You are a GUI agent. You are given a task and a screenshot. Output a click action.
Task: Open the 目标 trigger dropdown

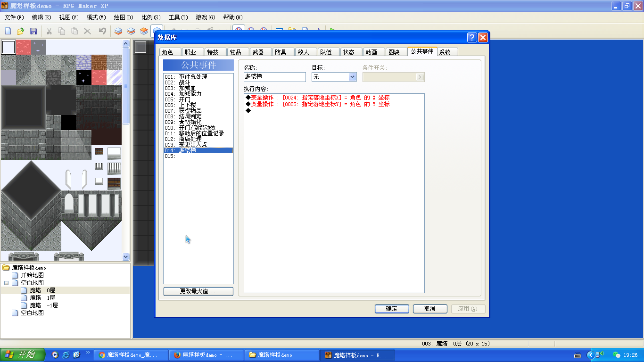click(x=352, y=77)
